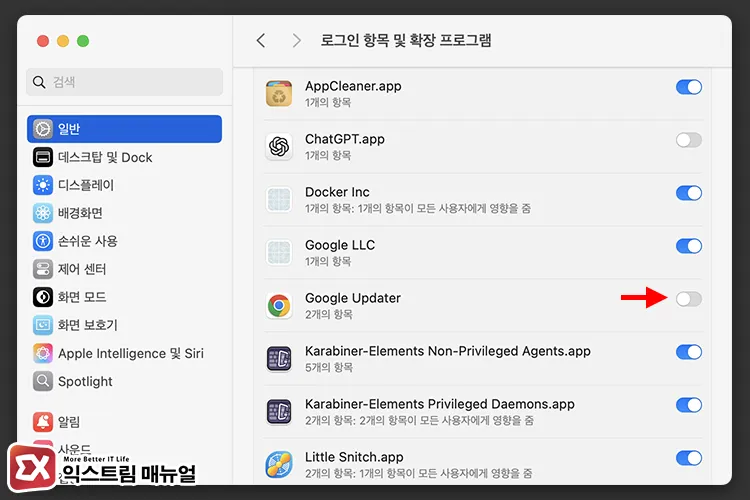Image resolution: width=750 pixels, height=500 pixels.
Task: Open Apple Intelligence 및 Siri settings
Action: pos(124,353)
